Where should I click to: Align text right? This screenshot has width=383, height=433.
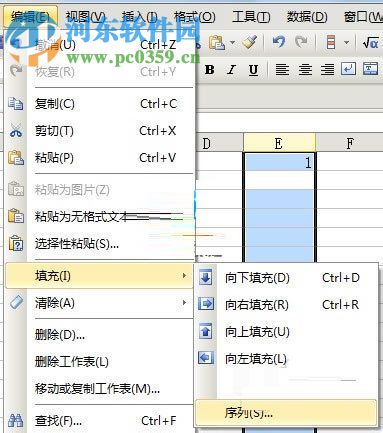tap(327, 69)
